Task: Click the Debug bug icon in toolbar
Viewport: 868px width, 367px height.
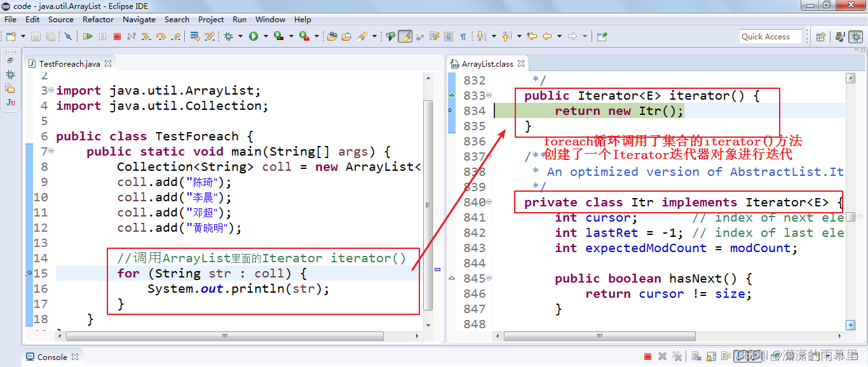Action: pyautogui.click(x=228, y=37)
